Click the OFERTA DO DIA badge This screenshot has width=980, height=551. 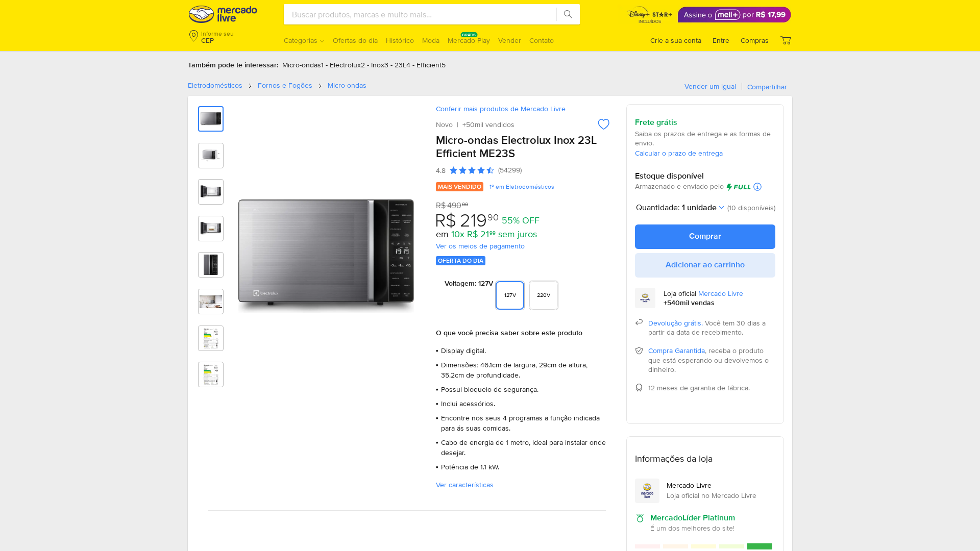(460, 261)
